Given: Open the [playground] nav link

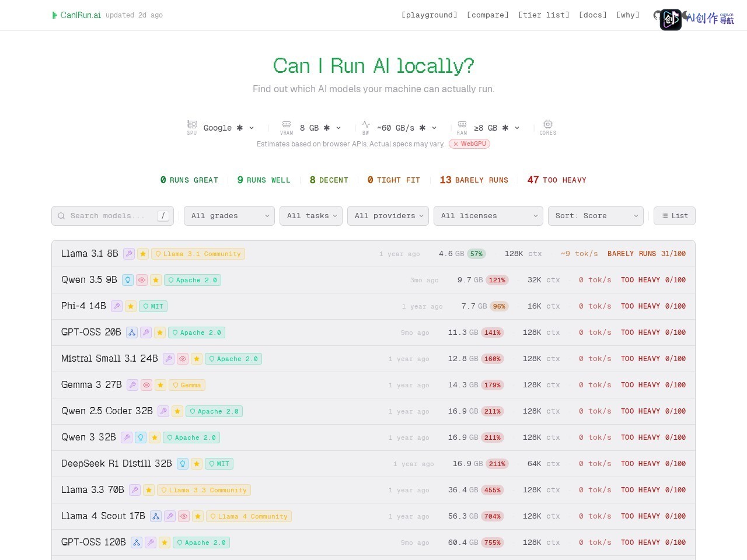Looking at the screenshot, I should pyautogui.click(x=430, y=15).
